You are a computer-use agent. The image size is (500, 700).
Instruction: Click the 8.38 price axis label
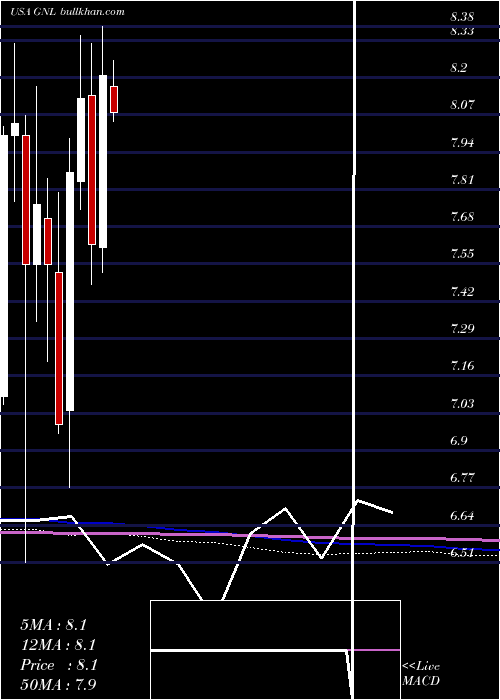pos(462,17)
